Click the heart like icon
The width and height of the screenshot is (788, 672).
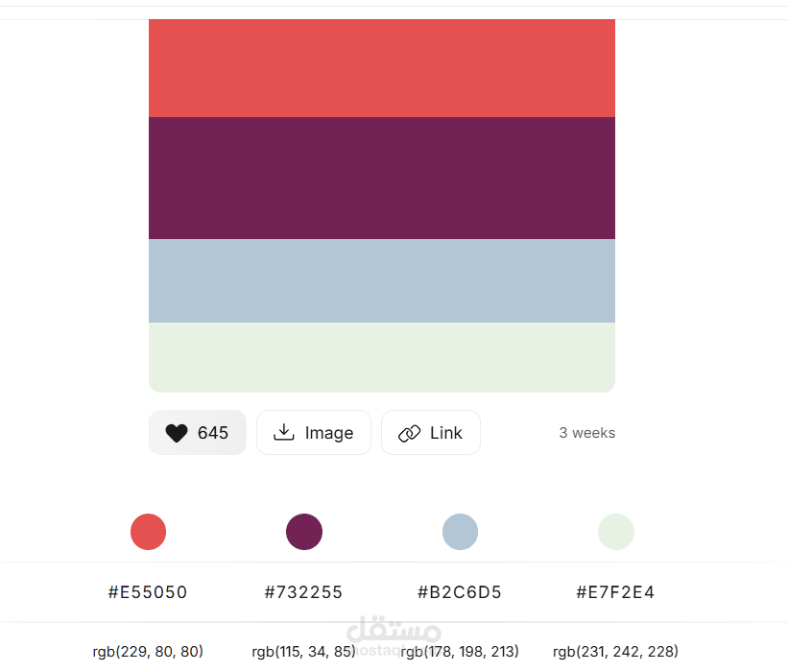(x=177, y=433)
